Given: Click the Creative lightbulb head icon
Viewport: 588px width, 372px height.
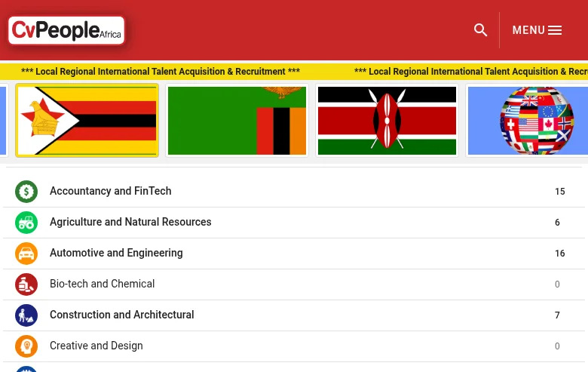Looking at the screenshot, I should tap(26, 346).
